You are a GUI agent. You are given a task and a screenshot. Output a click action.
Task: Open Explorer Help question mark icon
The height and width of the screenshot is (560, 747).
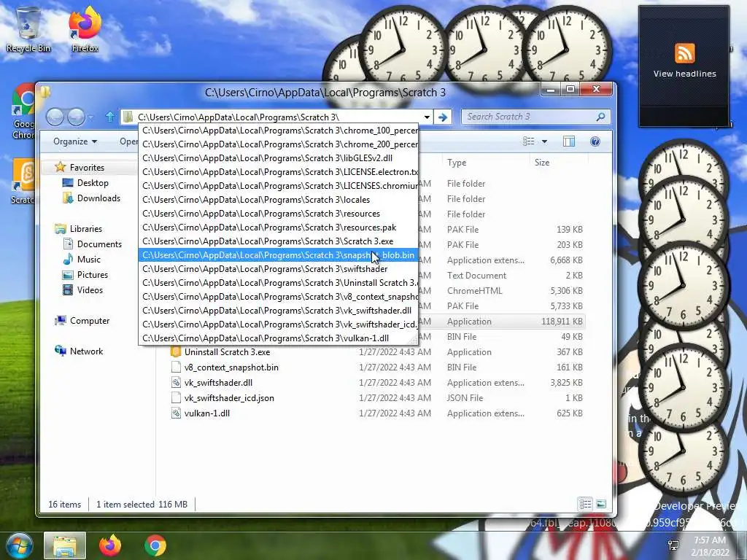pyautogui.click(x=595, y=141)
